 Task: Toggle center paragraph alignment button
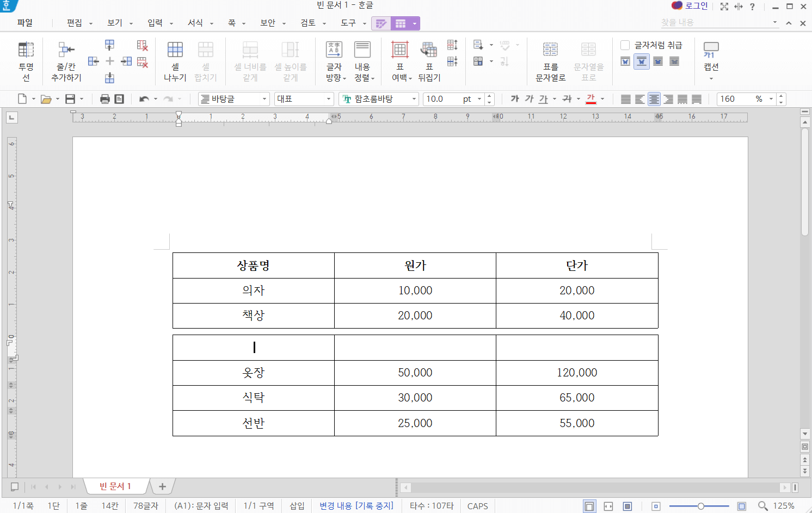point(654,99)
